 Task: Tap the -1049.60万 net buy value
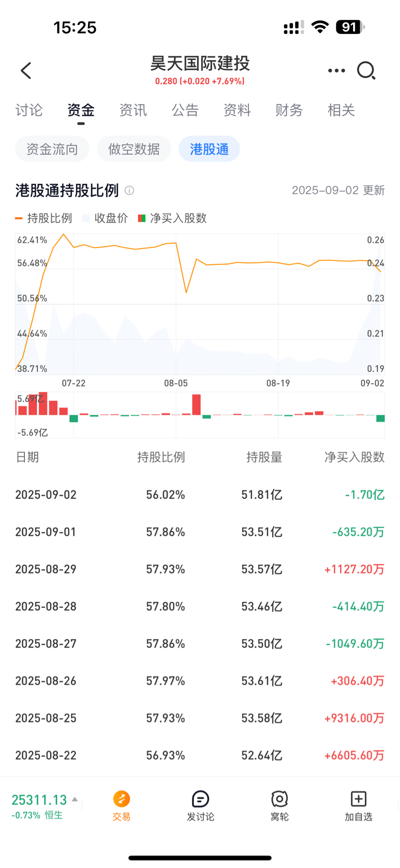(355, 644)
